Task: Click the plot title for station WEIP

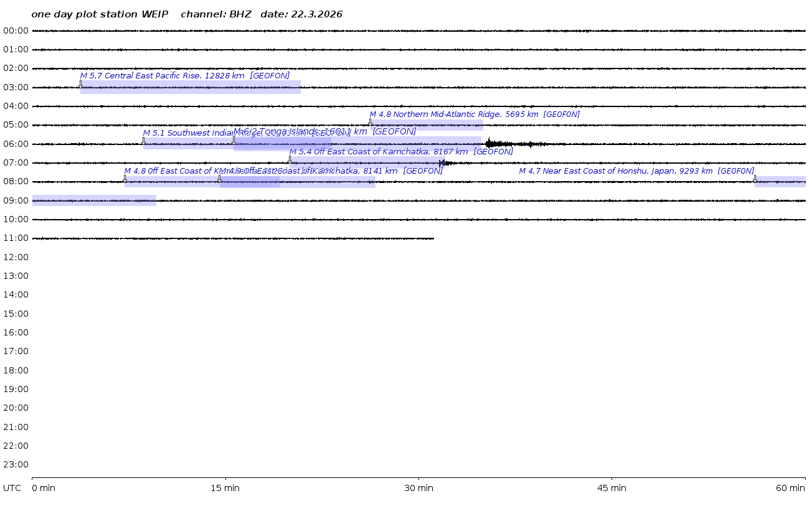Action: point(187,14)
